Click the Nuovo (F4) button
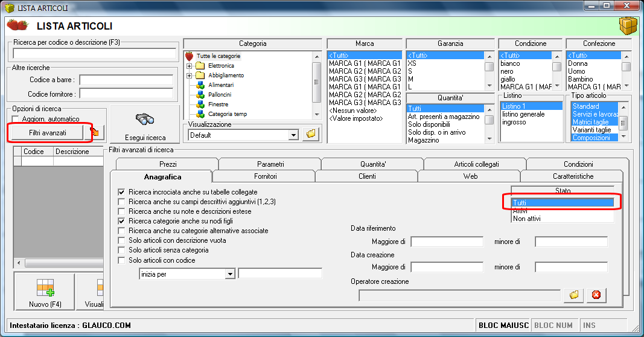The width and height of the screenshot is (644, 337). (45, 291)
